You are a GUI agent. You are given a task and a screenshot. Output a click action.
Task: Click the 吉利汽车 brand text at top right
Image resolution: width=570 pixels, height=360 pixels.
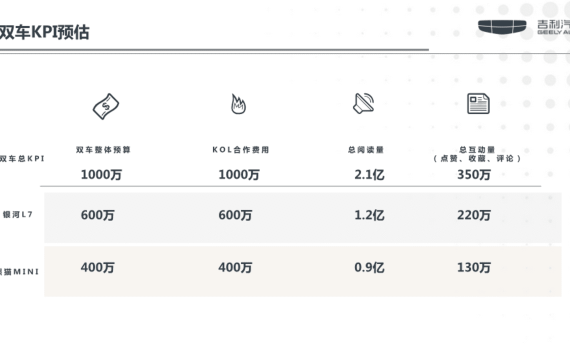(x=554, y=27)
